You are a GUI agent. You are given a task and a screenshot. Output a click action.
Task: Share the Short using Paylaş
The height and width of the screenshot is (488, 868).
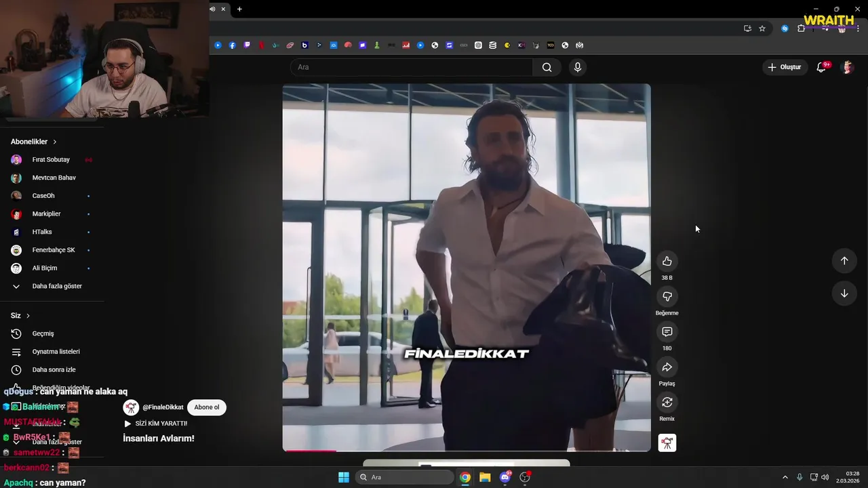click(667, 367)
